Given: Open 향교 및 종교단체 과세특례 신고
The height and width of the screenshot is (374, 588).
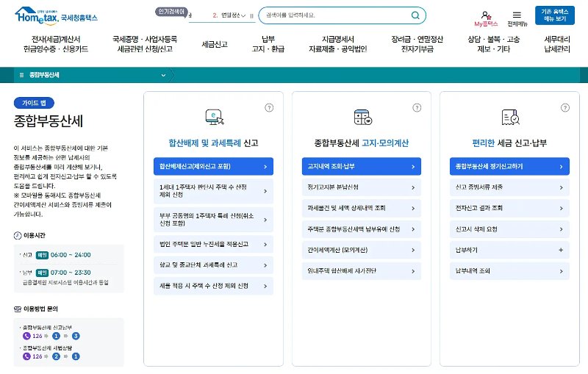Looking at the screenshot, I should [x=213, y=265].
